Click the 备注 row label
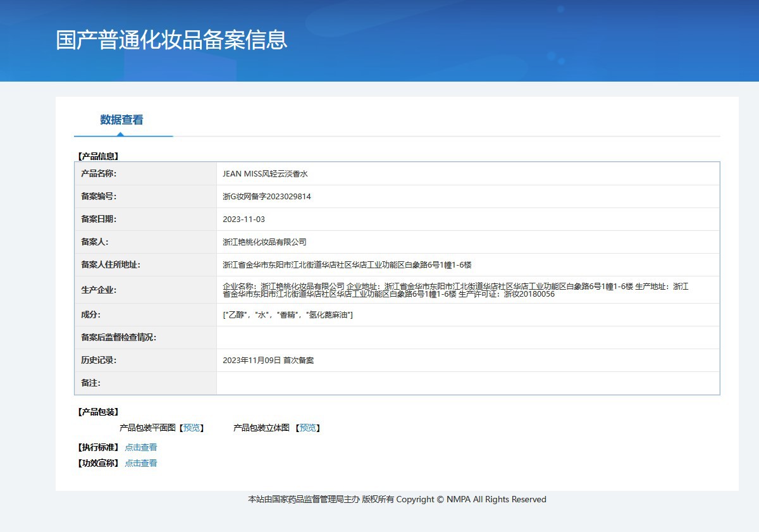The height and width of the screenshot is (532, 759). [x=90, y=383]
